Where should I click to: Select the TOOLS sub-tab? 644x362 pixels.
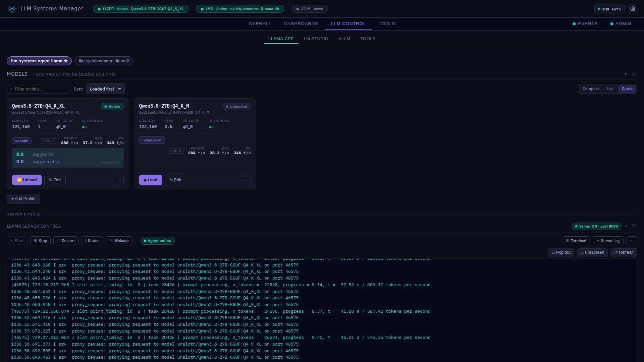368,39
